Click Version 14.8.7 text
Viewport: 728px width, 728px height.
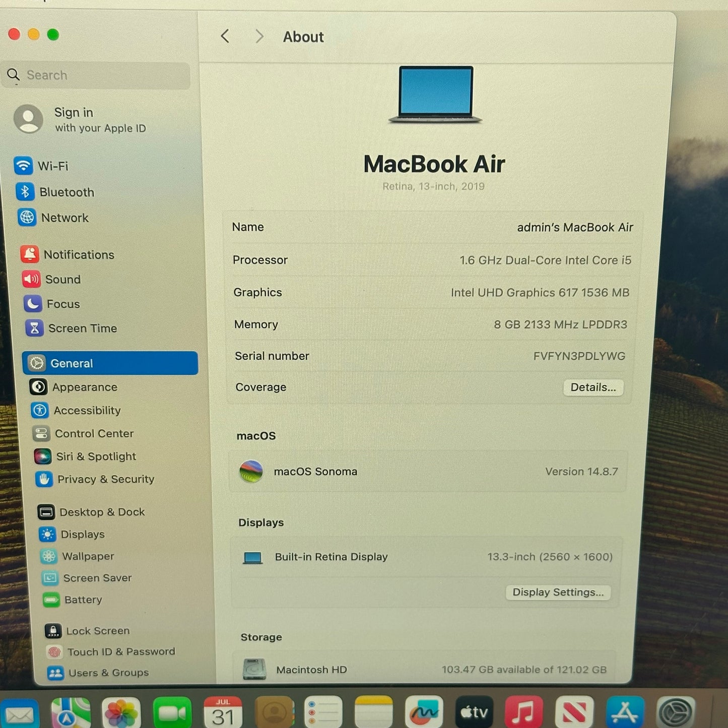[x=581, y=472]
